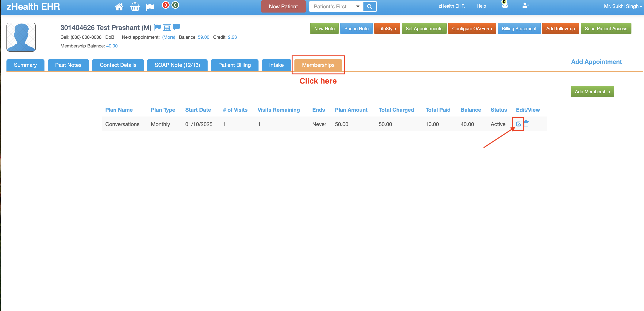Click the Start Date column header

198,110
